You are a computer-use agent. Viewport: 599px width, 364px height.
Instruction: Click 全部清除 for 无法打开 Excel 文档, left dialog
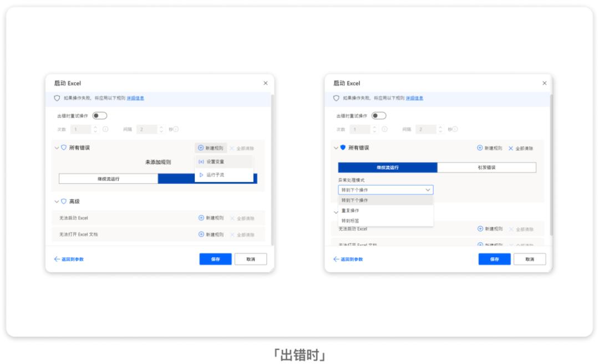tap(242, 235)
